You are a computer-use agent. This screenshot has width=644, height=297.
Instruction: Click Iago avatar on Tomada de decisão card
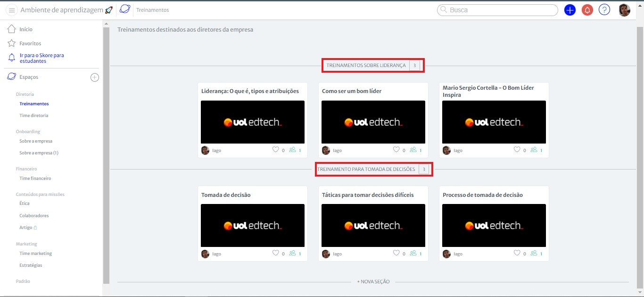205,254
